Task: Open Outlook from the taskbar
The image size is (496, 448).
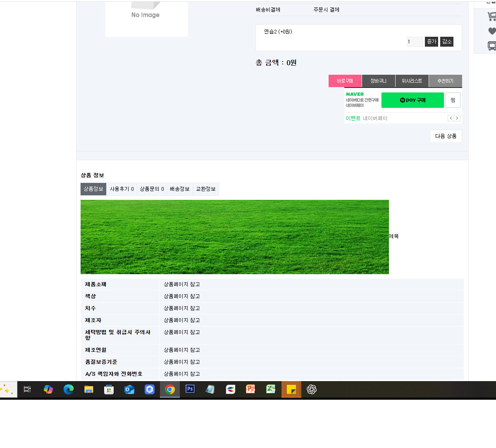Action: click(129, 389)
